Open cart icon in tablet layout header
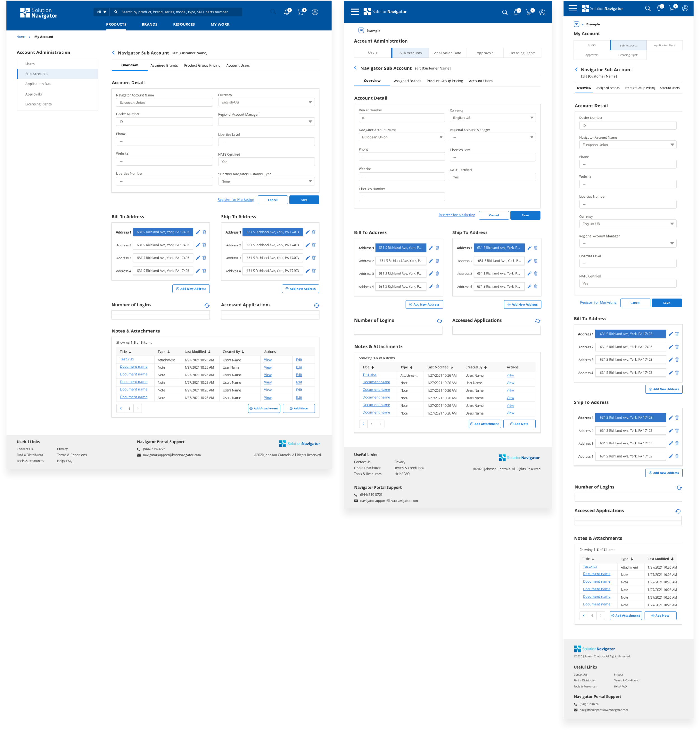 coord(529,12)
